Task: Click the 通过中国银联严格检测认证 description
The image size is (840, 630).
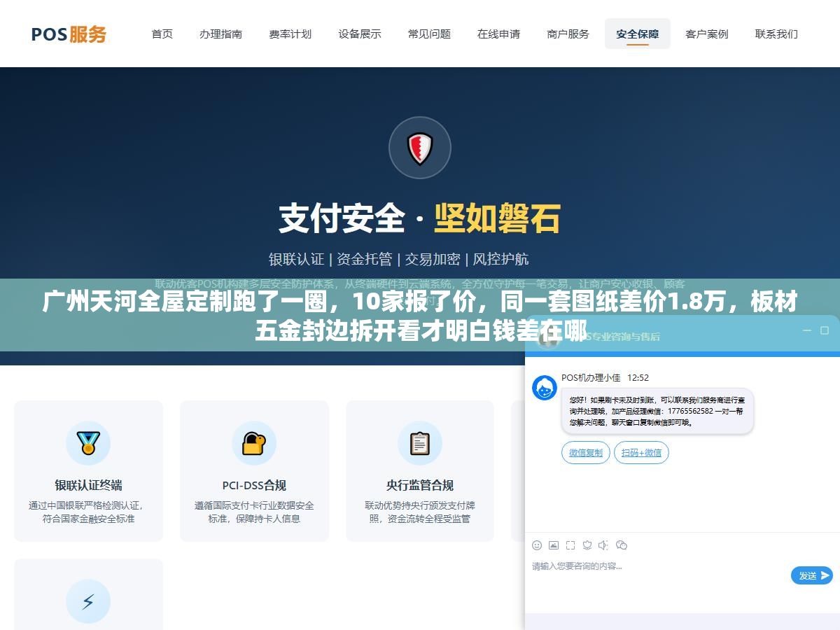Action: click(88, 512)
